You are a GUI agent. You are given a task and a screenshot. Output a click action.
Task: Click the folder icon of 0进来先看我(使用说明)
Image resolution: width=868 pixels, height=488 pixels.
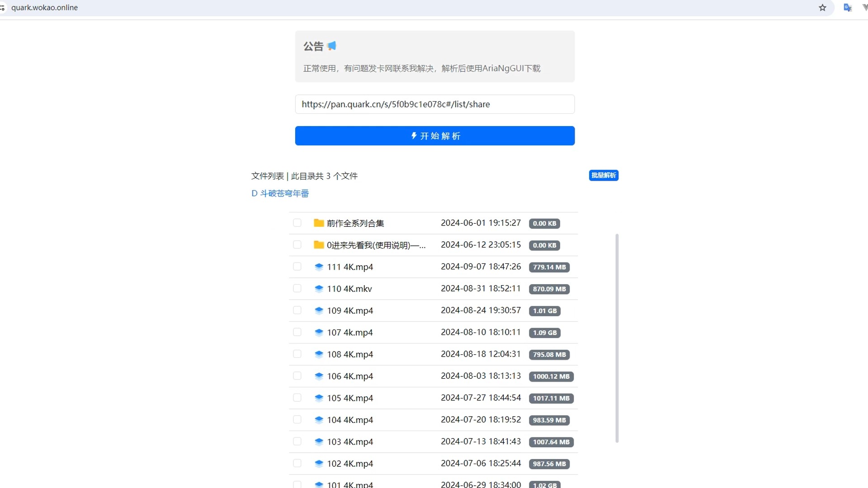pyautogui.click(x=319, y=245)
